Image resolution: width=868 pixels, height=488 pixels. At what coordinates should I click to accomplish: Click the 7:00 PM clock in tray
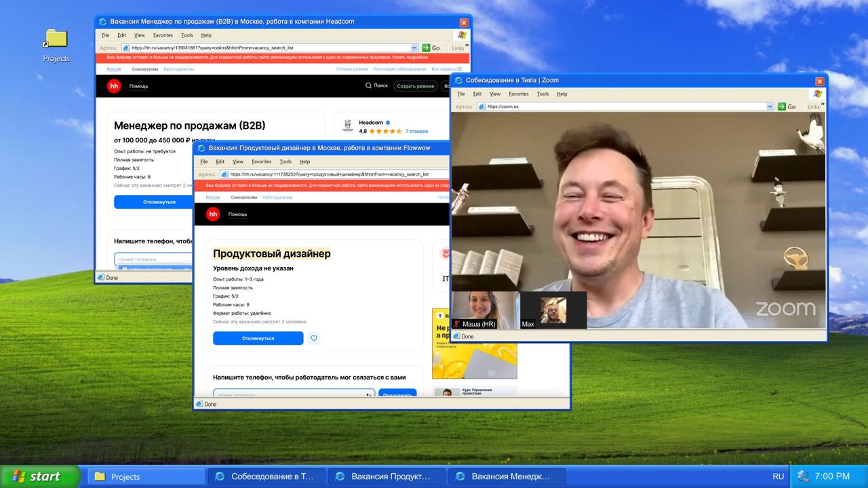click(x=832, y=476)
